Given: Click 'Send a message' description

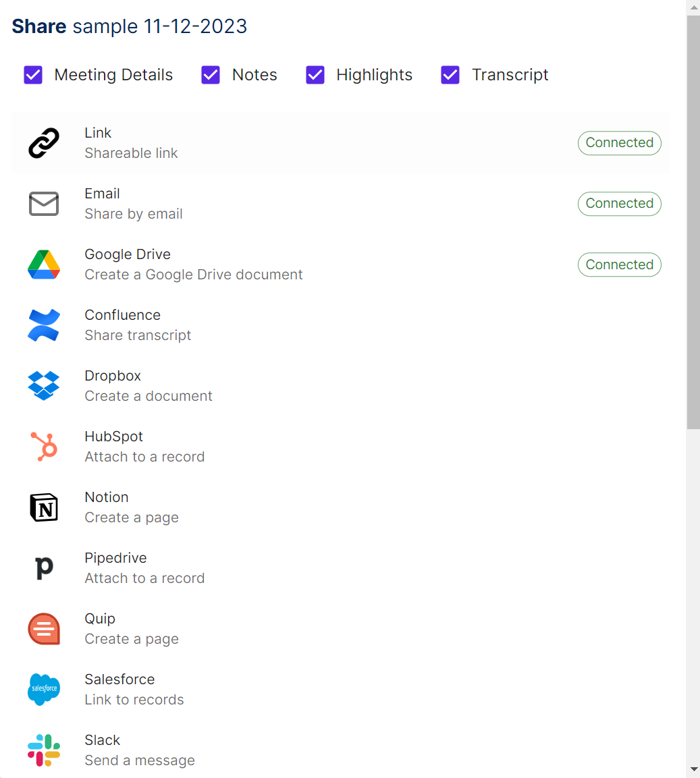Looking at the screenshot, I should click(140, 760).
